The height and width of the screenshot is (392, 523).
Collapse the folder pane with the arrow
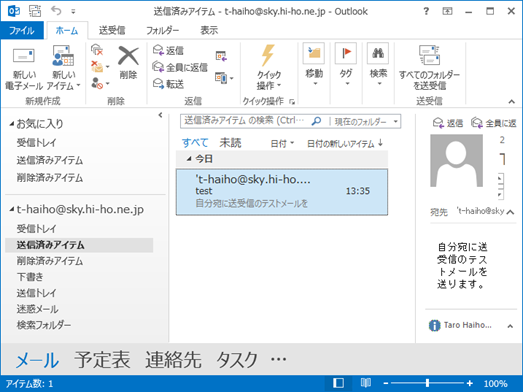160,115
